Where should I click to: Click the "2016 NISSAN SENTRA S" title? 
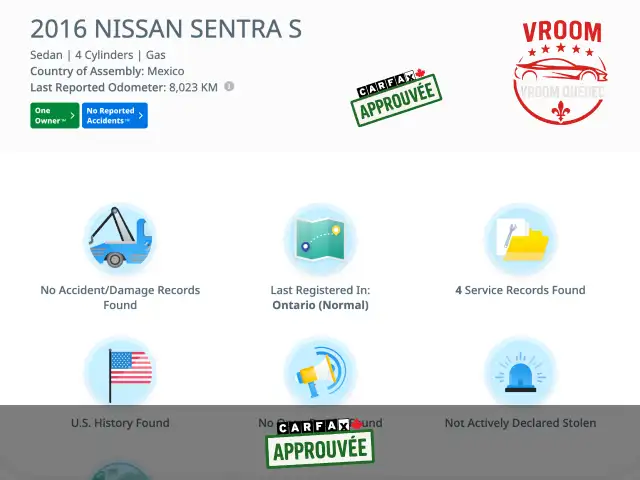click(x=166, y=29)
